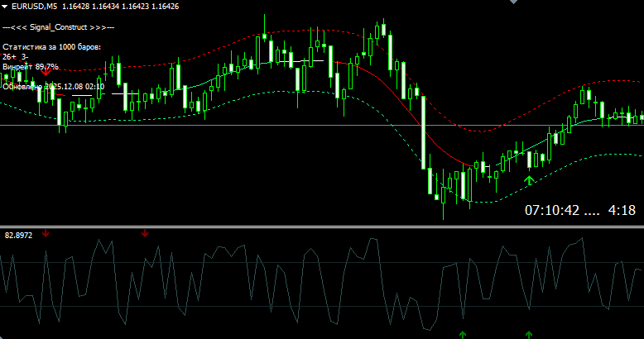Click the 4:18 candle countdown timer

click(x=621, y=210)
